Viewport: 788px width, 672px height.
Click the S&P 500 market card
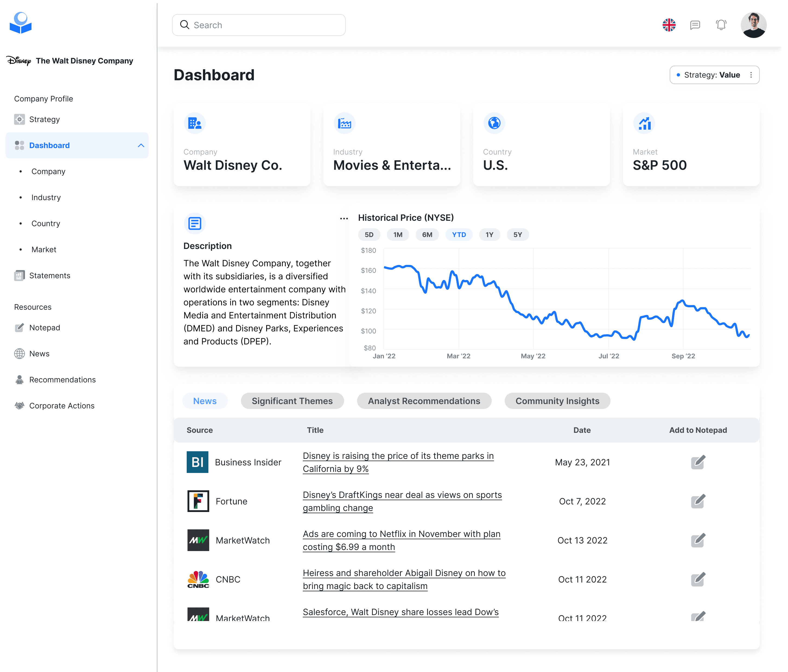pos(691,145)
